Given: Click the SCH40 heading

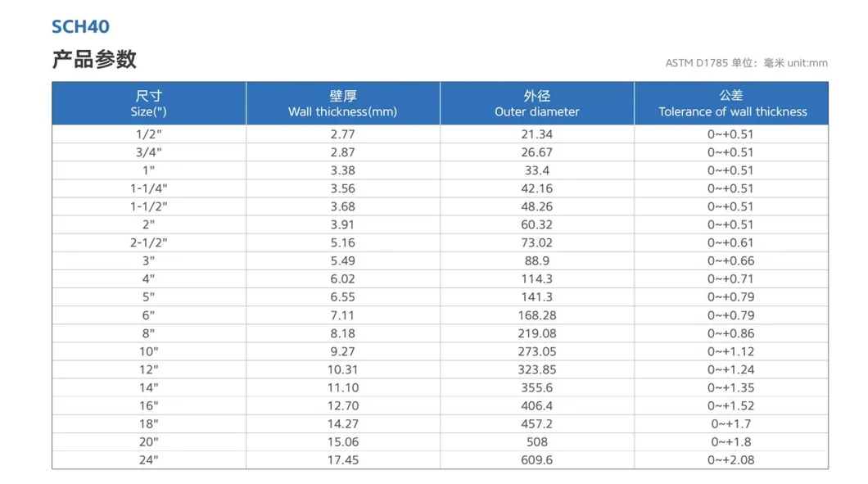Looking at the screenshot, I should (80, 26).
